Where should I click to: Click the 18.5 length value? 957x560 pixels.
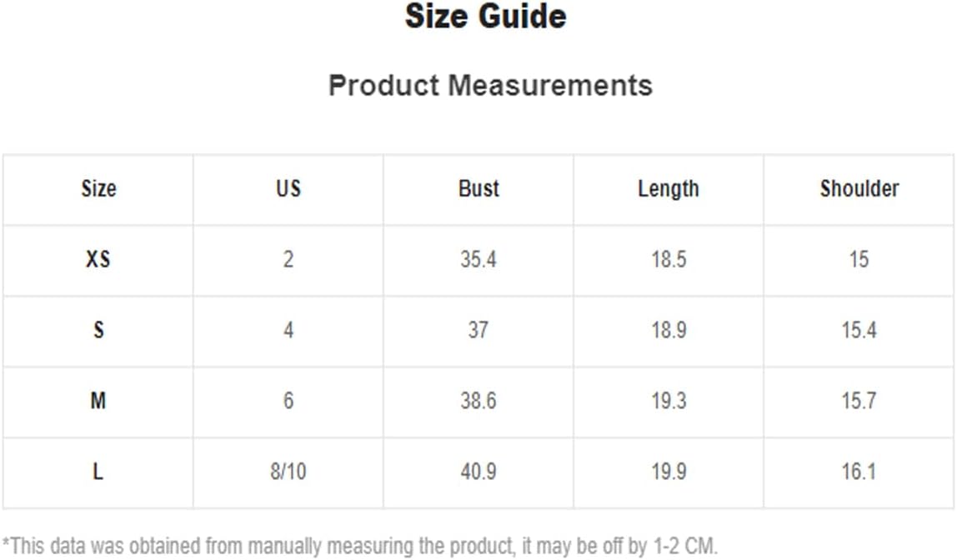point(669,259)
